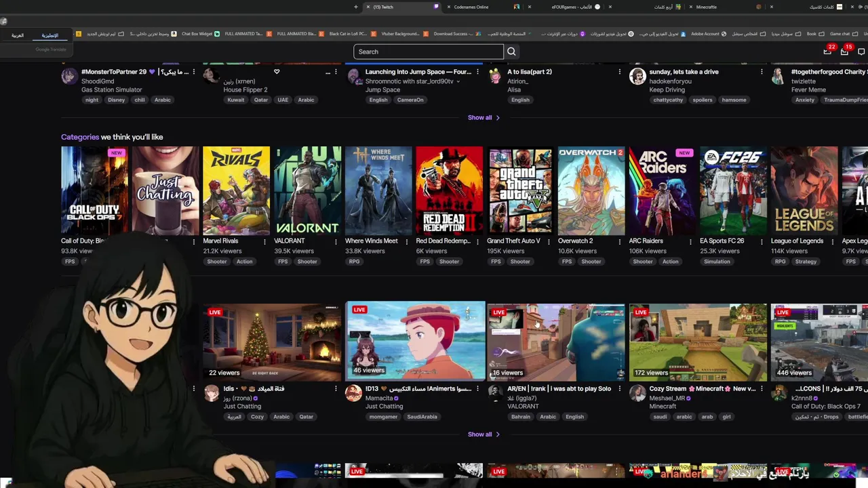Open the inbox icon with the 22 badge
The image size is (868, 488).
[x=827, y=52]
